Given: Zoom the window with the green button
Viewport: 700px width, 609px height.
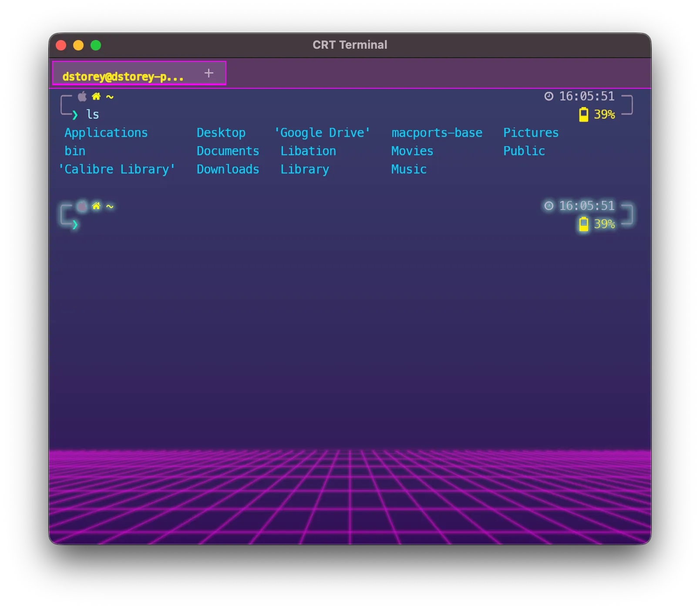Looking at the screenshot, I should click(x=96, y=45).
